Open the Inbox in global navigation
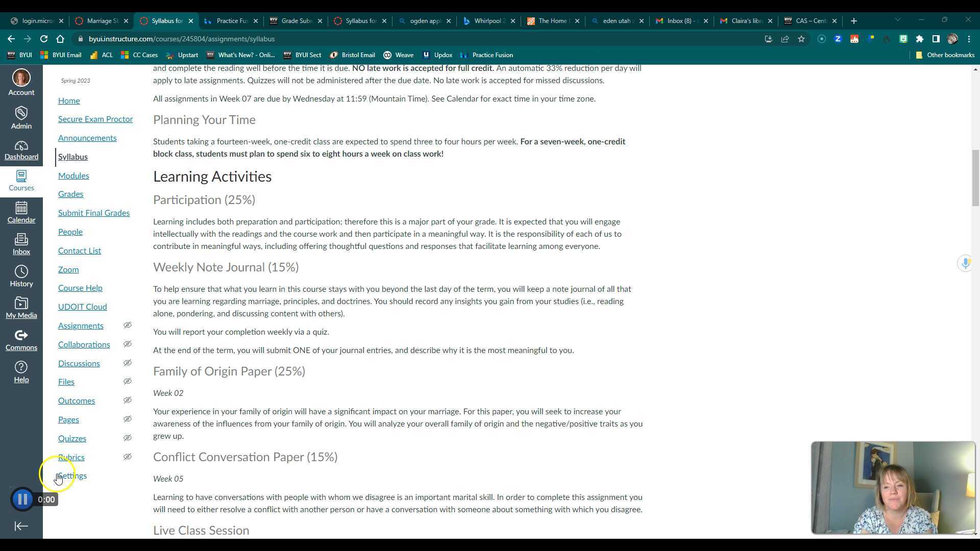Screen dimensions: 980x551 (x=21, y=244)
